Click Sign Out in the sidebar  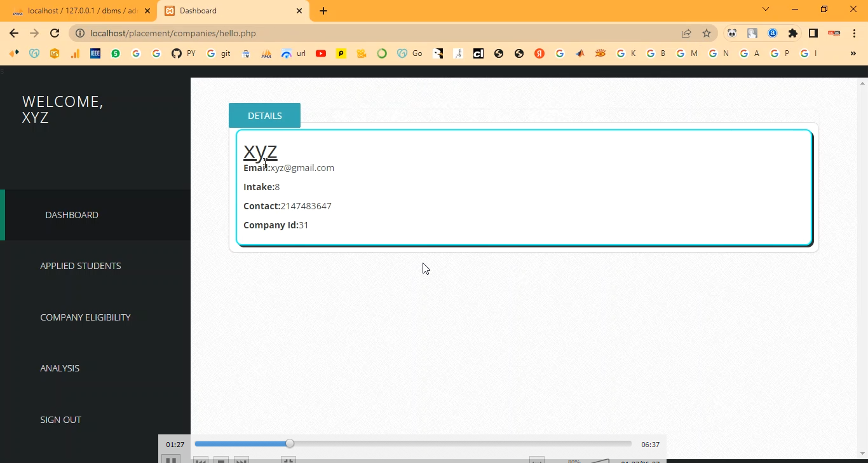coord(60,420)
